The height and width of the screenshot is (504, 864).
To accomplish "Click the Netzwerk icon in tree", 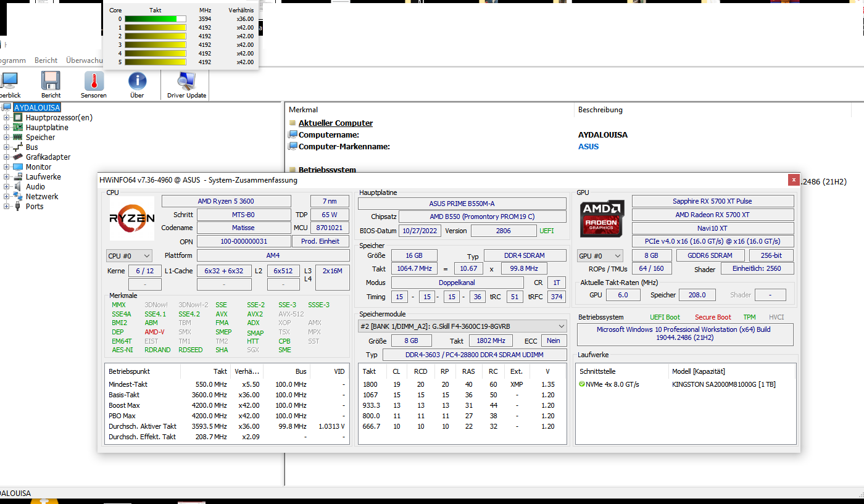I will [x=19, y=196].
